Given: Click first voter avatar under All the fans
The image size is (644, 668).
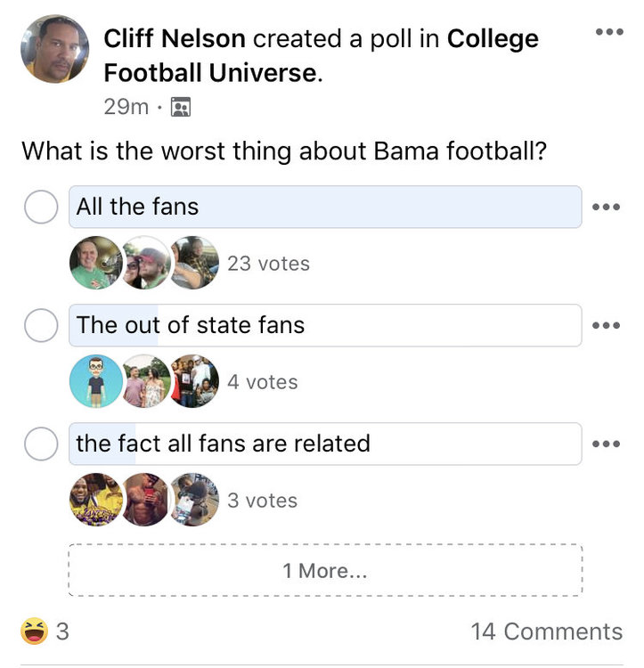Looking at the screenshot, I should [94, 263].
